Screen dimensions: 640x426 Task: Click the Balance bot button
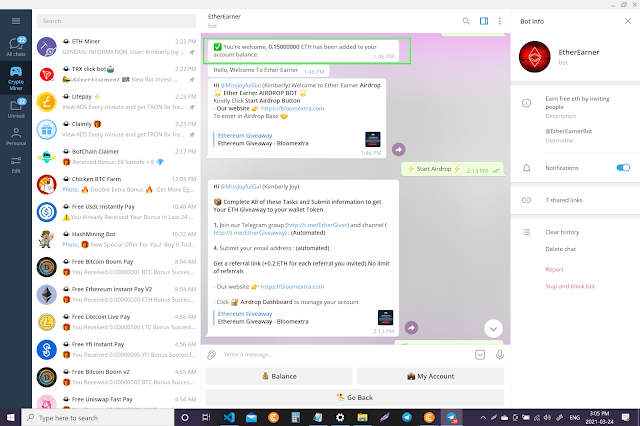click(278, 376)
